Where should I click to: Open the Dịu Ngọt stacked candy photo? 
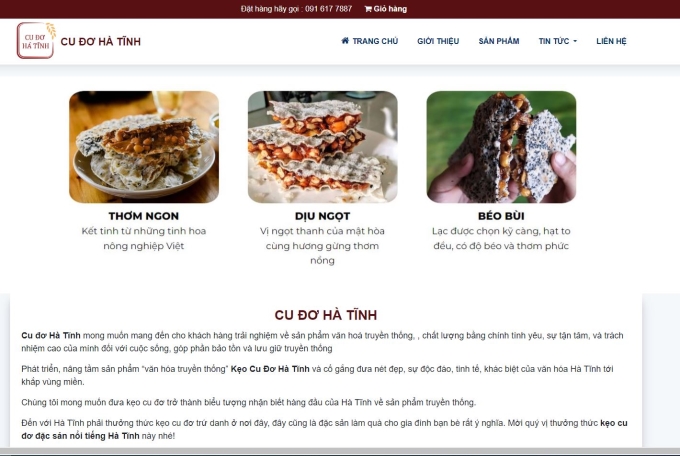click(323, 147)
